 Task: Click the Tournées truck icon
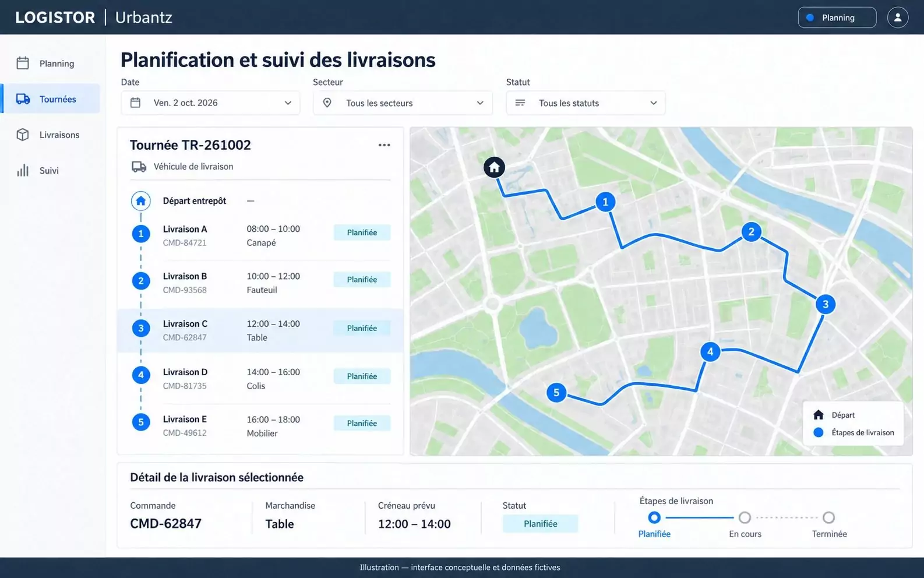pyautogui.click(x=23, y=99)
